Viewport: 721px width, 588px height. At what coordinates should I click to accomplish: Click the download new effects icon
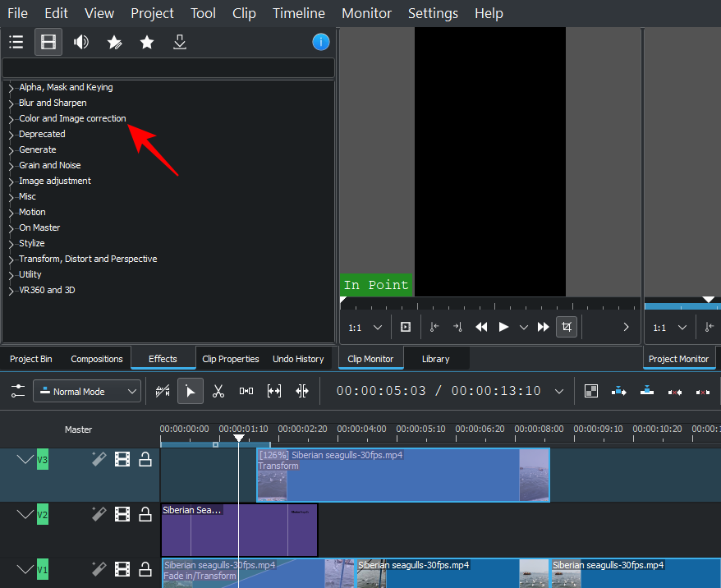tap(180, 43)
